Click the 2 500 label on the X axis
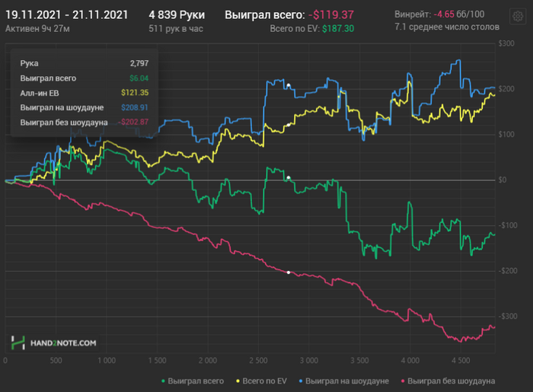The image size is (533, 392). (258, 360)
